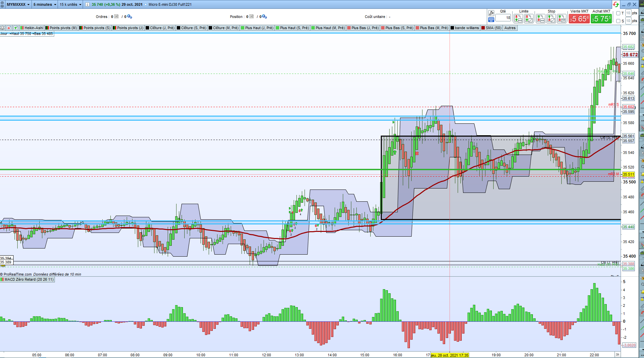The image size is (644, 358).
Task: Click the instrument info icon
Action: (87, 4)
